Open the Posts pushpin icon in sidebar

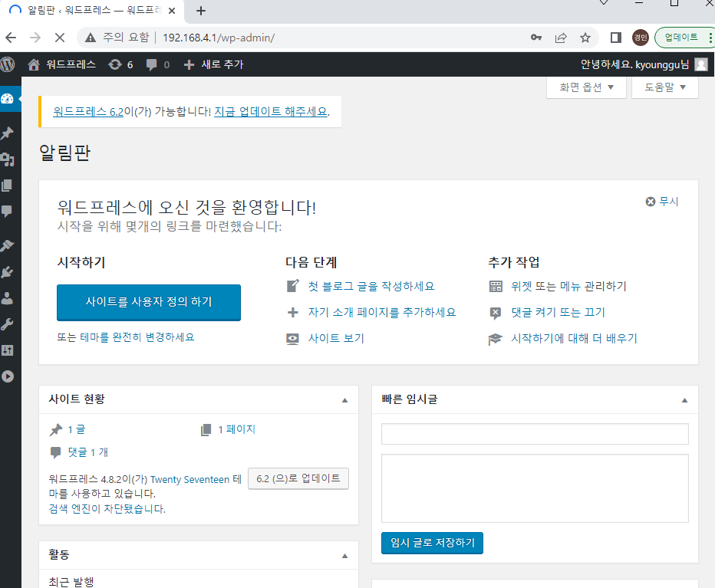click(x=8, y=133)
